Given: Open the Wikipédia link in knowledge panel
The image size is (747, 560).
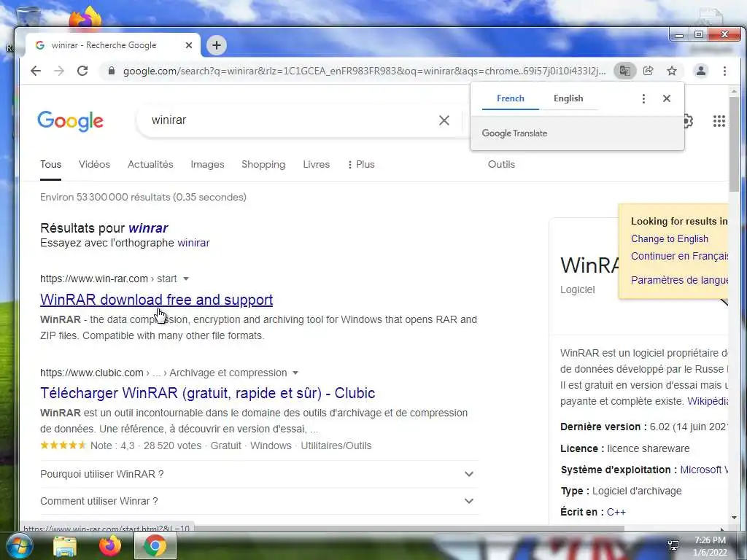Looking at the screenshot, I should coord(708,402).
